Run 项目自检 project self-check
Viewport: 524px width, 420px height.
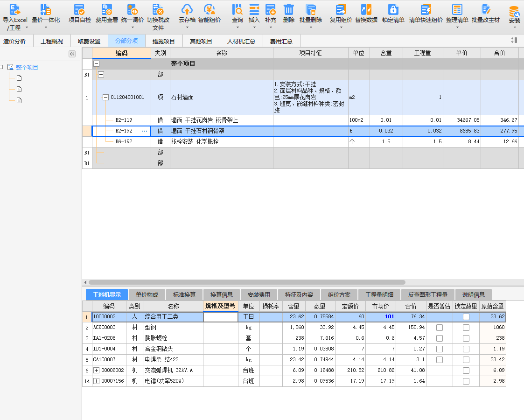click(79, 9)
